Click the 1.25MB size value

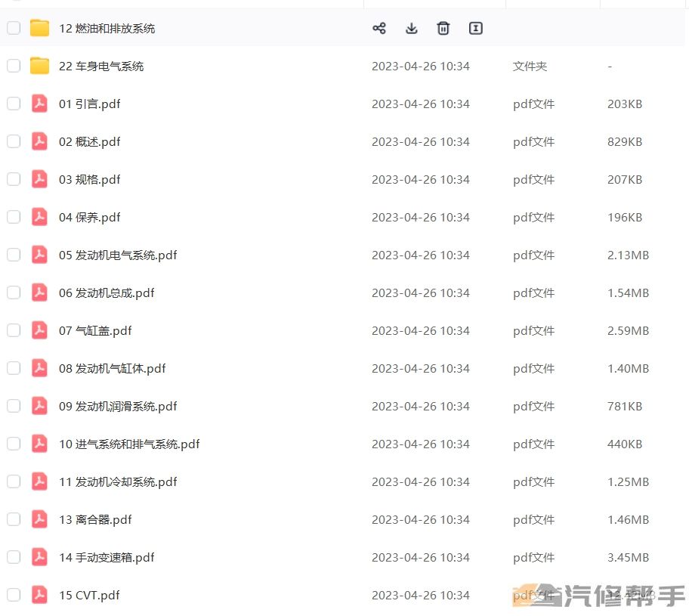(628, 482)
